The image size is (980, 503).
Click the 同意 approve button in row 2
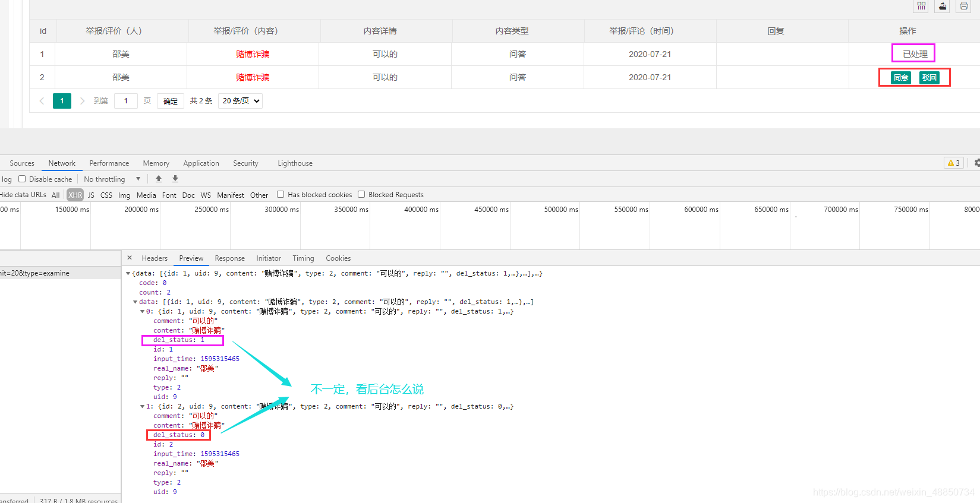(x=901, y=78)
